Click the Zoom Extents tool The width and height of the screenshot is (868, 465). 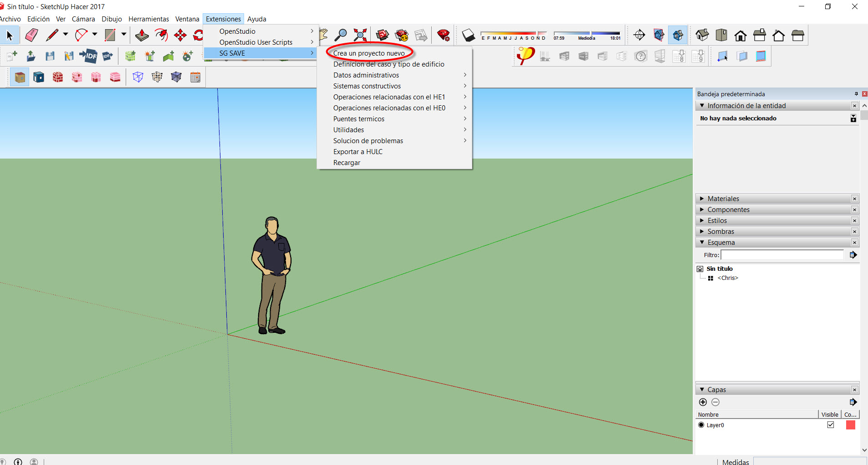pos(360,35)
